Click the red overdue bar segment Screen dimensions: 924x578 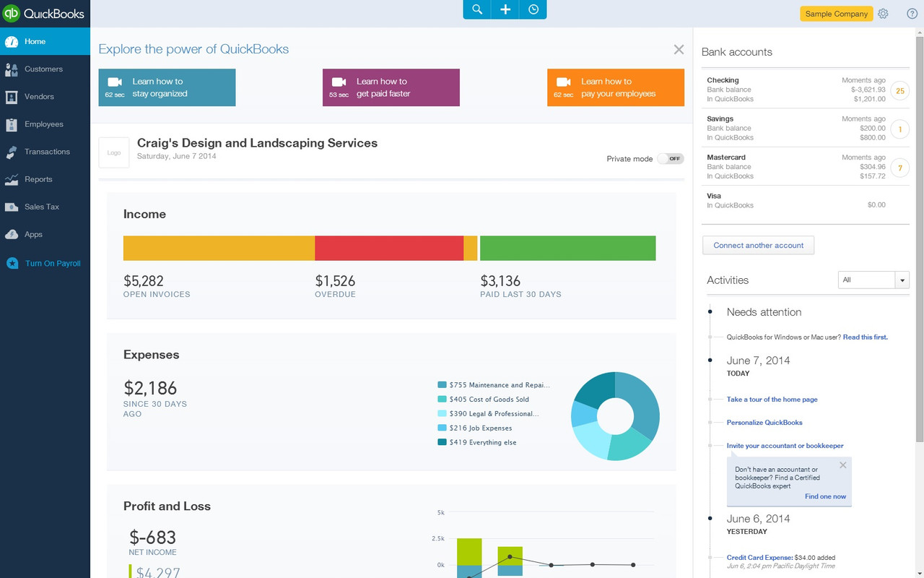389,249
